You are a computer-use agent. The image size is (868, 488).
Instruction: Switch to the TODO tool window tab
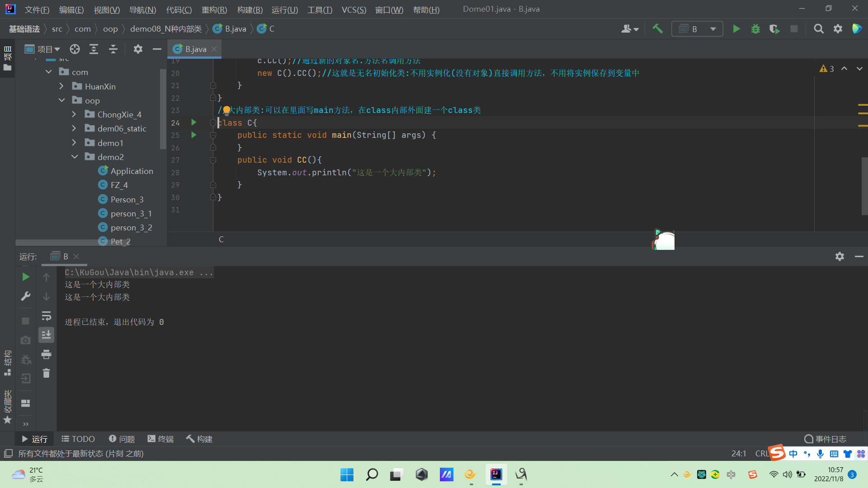click(78, 439)
